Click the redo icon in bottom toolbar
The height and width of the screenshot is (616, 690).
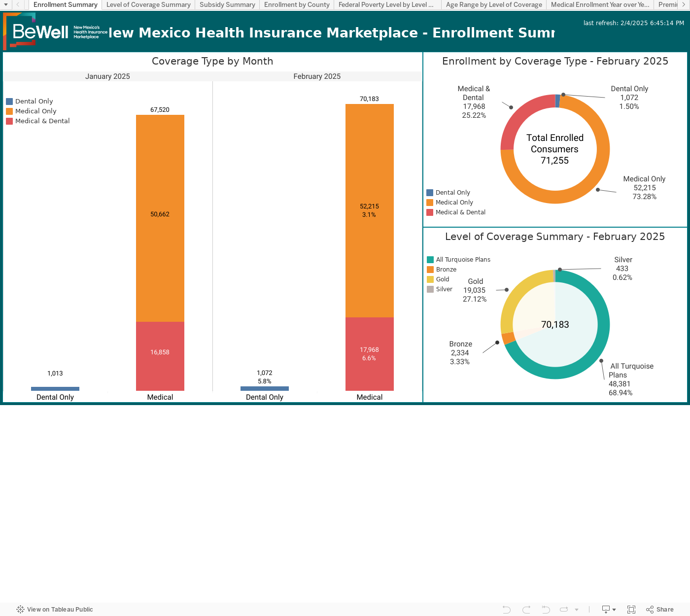[526, 610]
